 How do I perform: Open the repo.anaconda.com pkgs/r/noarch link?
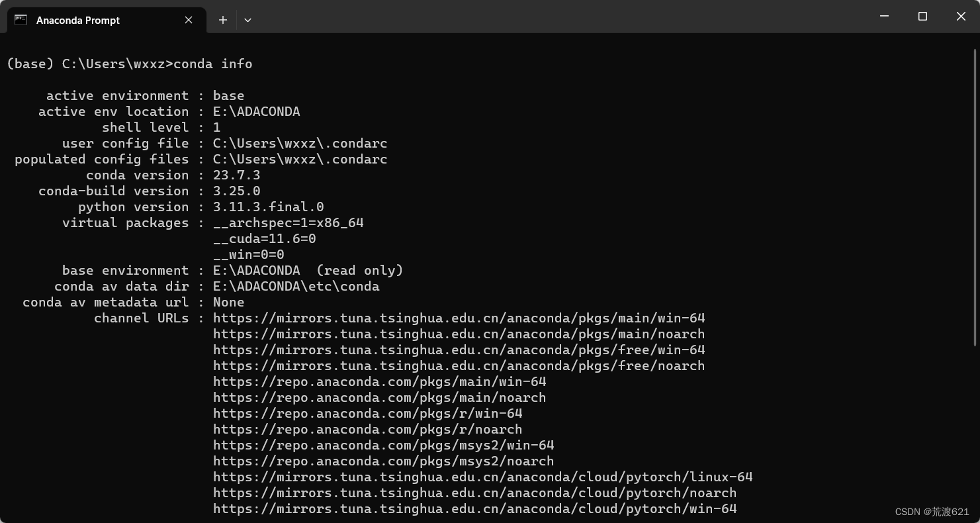367,429
